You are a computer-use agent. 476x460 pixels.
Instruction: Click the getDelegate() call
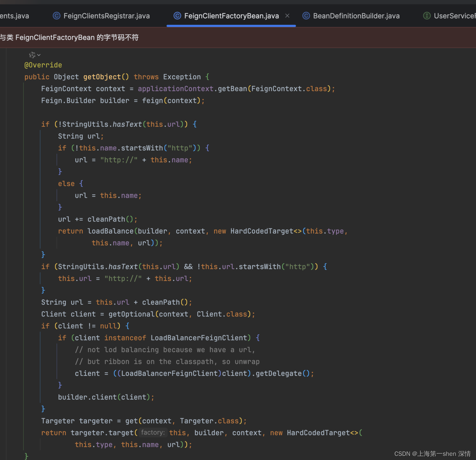(283, 374)
